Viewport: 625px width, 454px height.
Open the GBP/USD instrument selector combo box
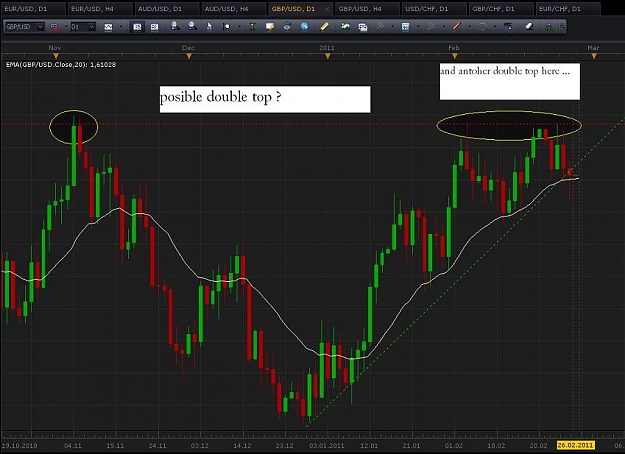click(x=24, y=27)
